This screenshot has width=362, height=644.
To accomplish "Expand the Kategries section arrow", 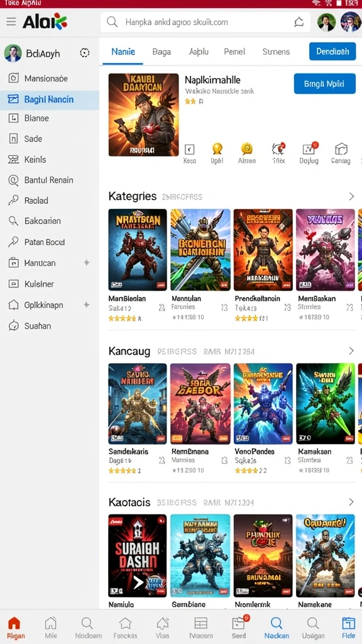I will point(351,196).
